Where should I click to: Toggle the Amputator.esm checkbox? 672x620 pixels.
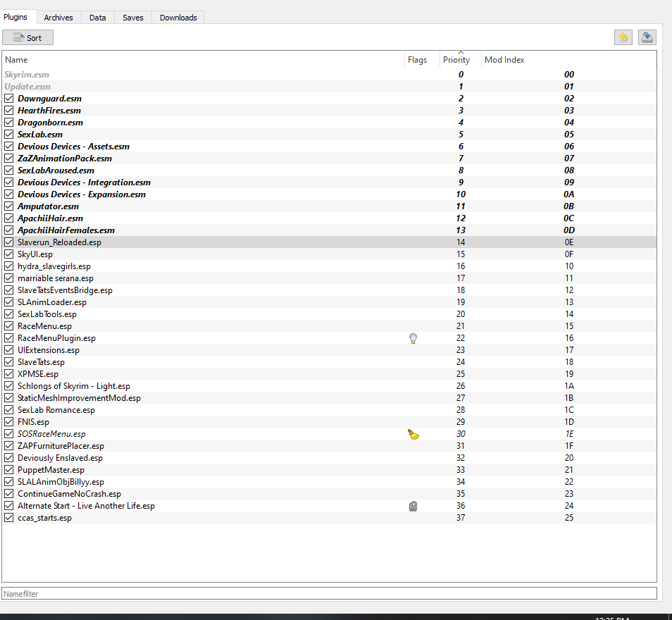click(9, 206)
